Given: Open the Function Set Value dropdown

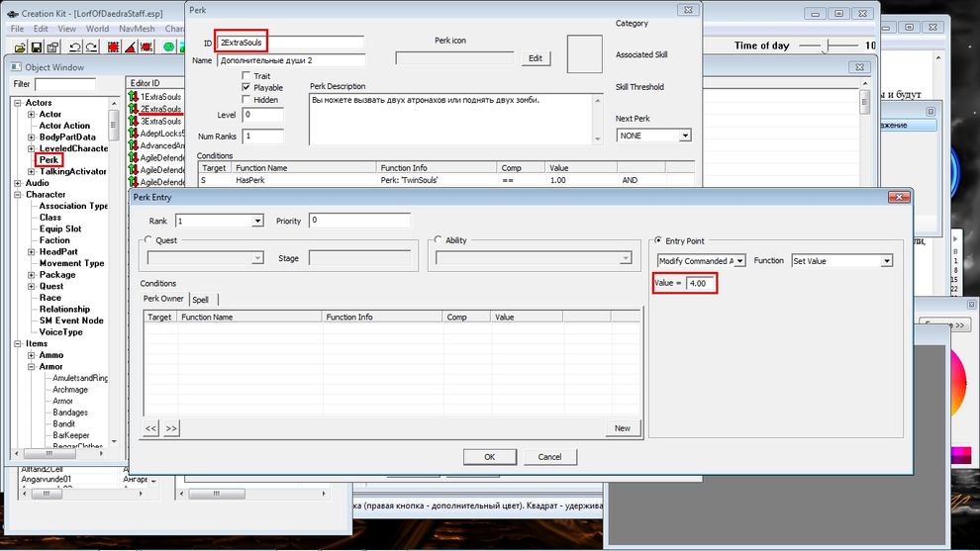Looking at the screenshot, I should 886,261.
